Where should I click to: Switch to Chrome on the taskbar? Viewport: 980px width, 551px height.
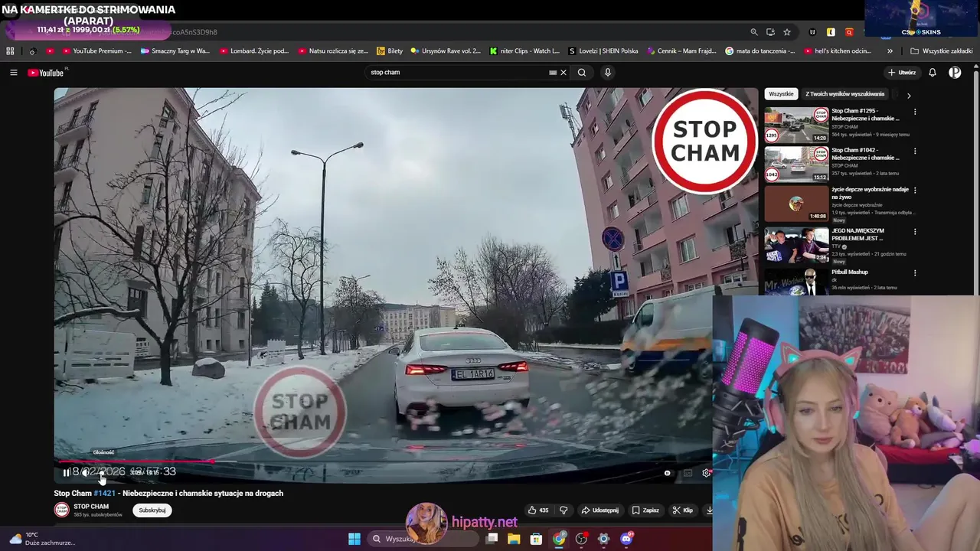pyautogui.click(x=559, y=539)
